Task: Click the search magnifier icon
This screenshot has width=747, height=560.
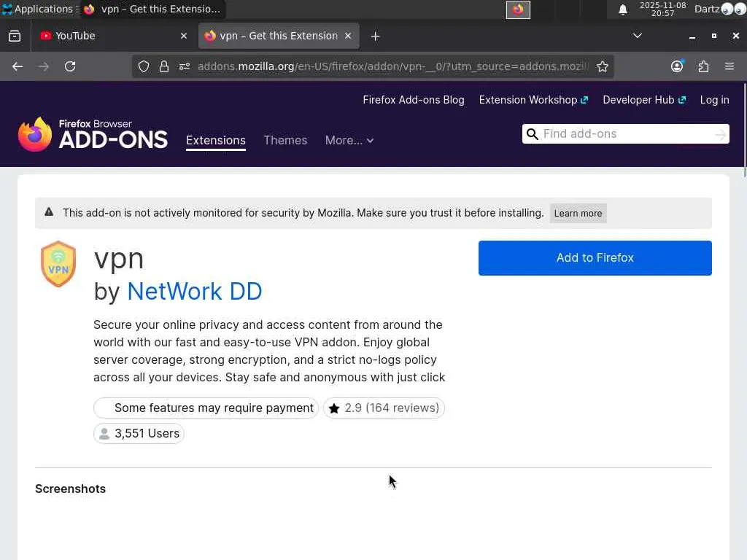Action: 532,134
